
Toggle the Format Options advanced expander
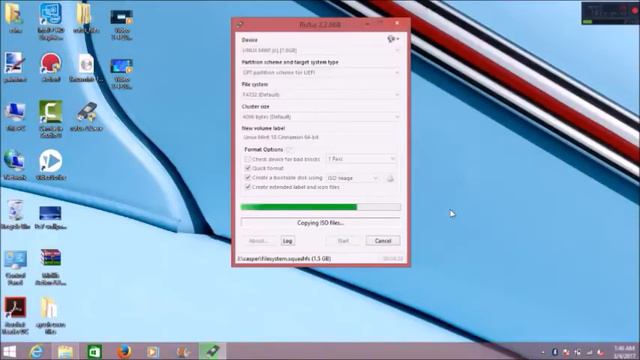(x=289, y=150)
